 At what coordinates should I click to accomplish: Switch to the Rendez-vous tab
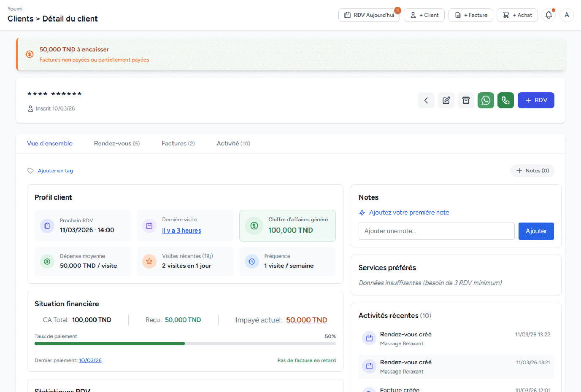point(116,143)
